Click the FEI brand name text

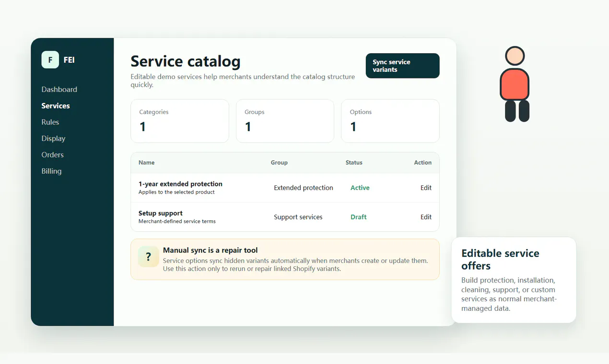(69, 60)
